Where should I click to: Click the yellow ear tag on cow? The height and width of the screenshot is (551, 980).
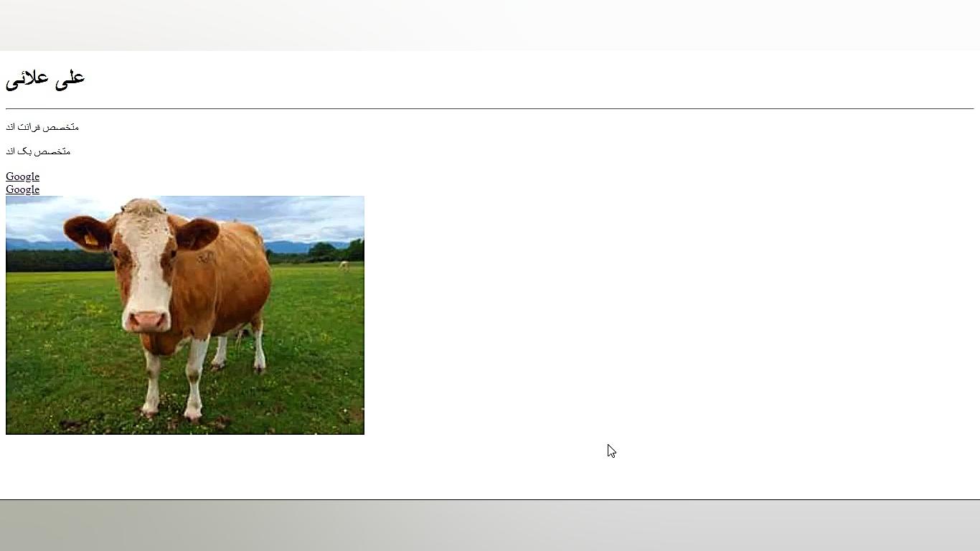coord(91,240)
